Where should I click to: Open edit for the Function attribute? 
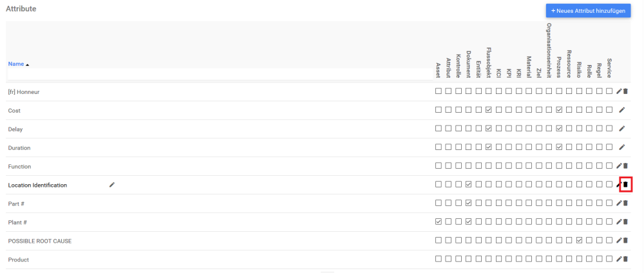[x=620, y=166]
